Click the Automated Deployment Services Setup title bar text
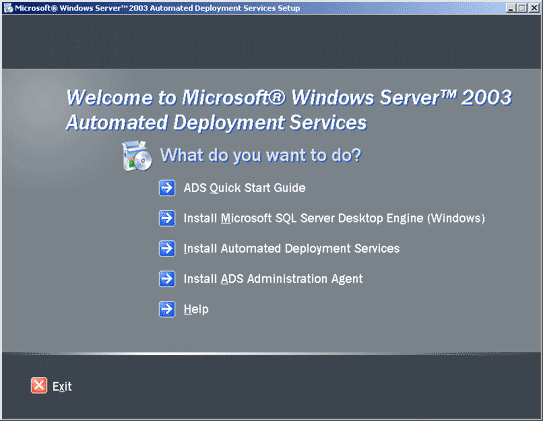 (157, 8)
